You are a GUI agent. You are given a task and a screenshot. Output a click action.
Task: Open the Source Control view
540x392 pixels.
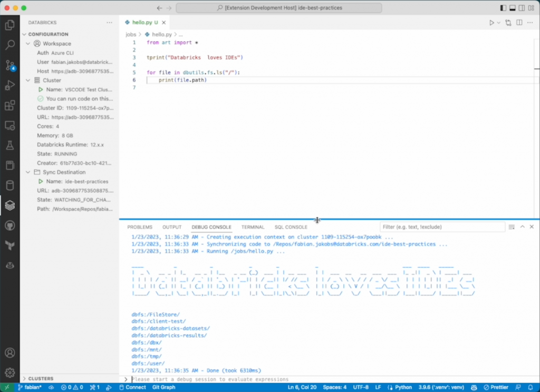coord(9,65)
